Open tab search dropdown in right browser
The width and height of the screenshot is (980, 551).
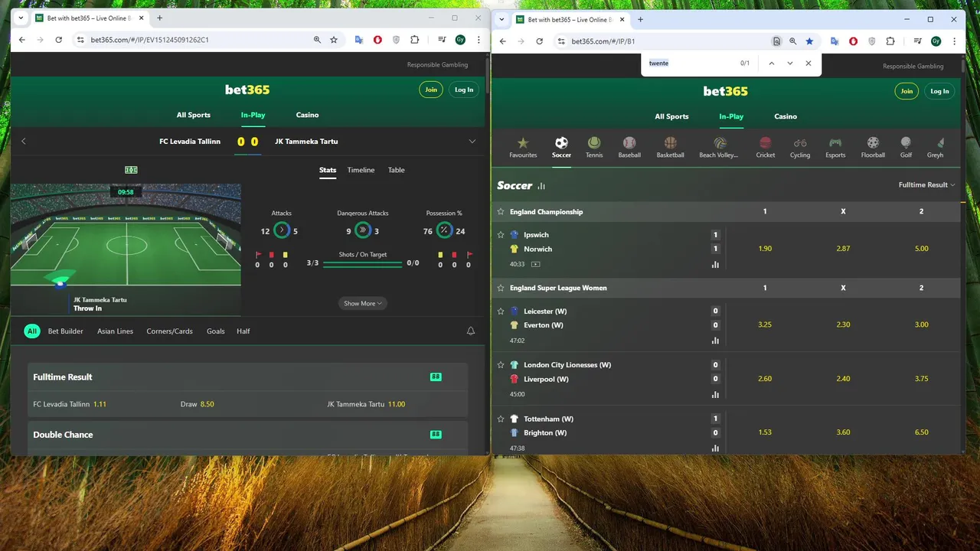pos(501,19)
